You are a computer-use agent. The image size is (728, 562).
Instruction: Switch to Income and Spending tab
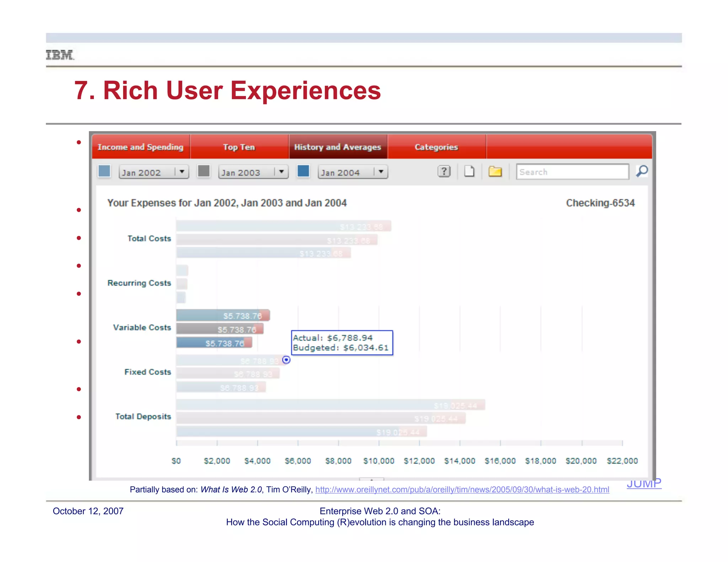[140, 147]
